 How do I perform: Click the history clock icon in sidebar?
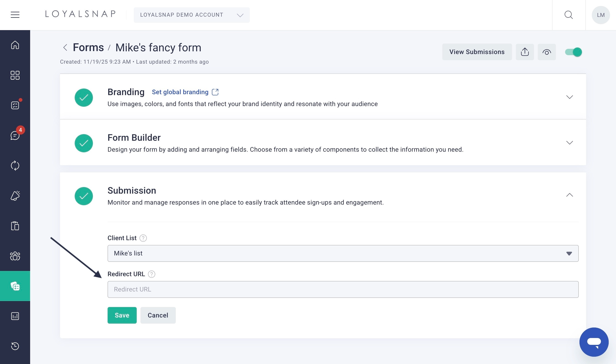click(15, 346)
